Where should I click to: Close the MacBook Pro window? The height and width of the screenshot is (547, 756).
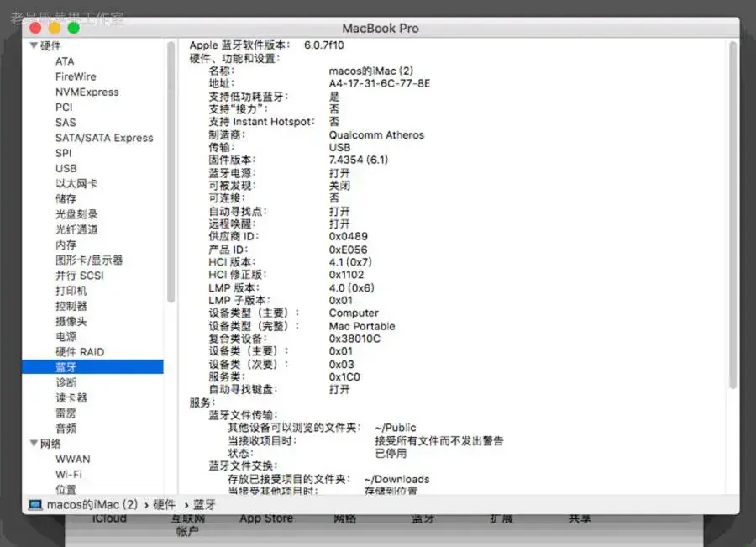35,28
